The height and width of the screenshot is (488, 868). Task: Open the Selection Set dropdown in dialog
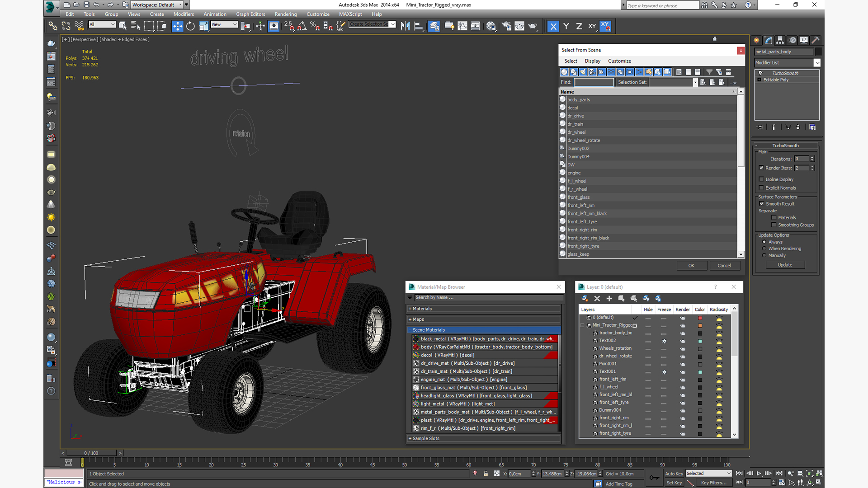tap(695, 82)
